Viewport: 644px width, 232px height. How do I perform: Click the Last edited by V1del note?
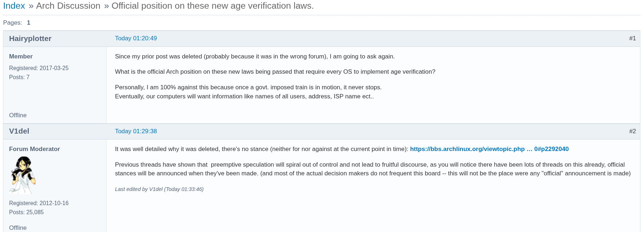coord(159,189)
